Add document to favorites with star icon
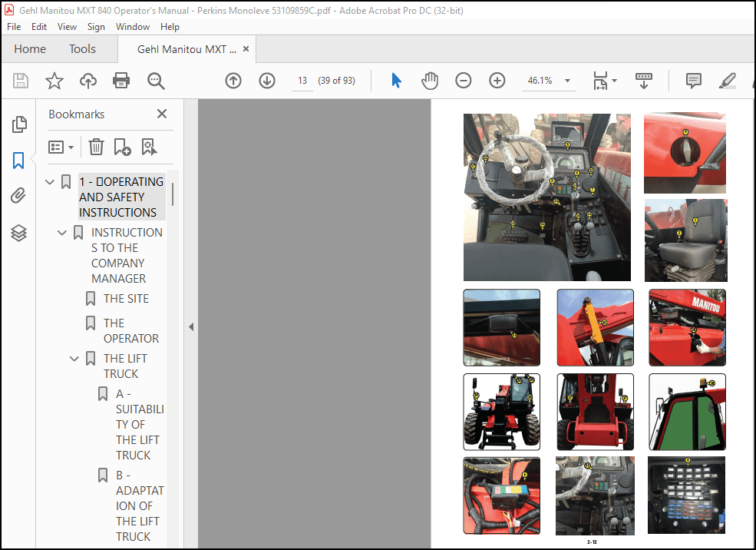The height and width of the screenshot is (550, 756). tap(54, 80)
